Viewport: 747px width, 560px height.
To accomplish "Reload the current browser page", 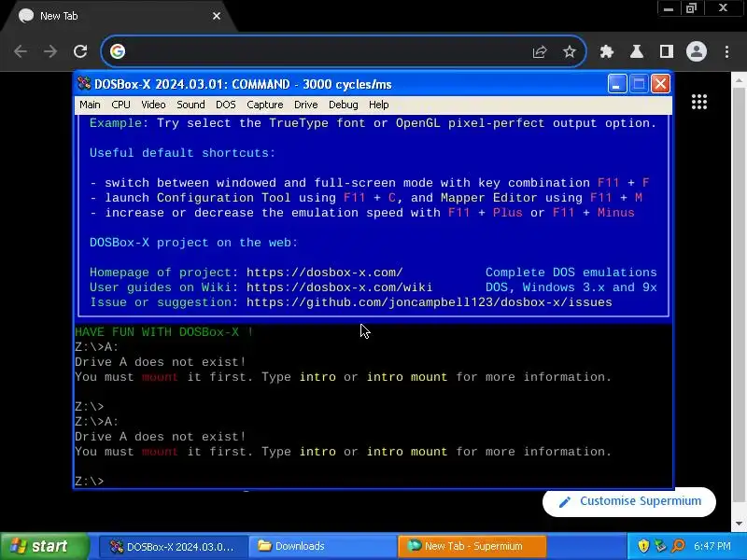I will tap(80, 51).
